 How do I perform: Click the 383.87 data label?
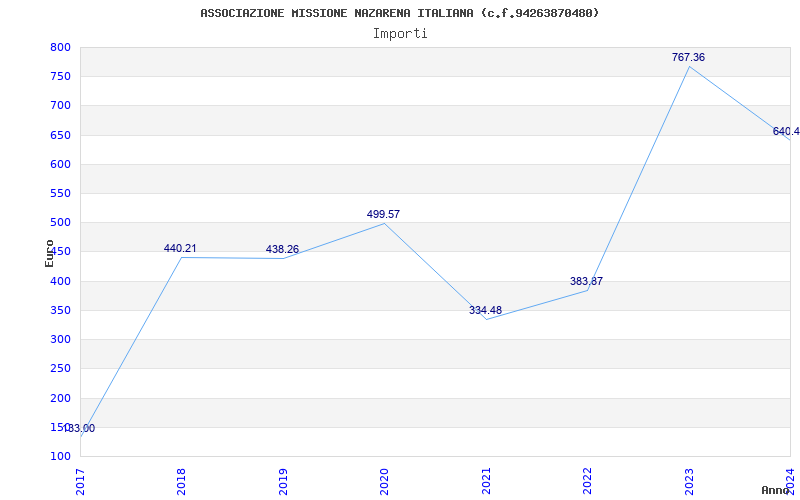click(586, 281)
